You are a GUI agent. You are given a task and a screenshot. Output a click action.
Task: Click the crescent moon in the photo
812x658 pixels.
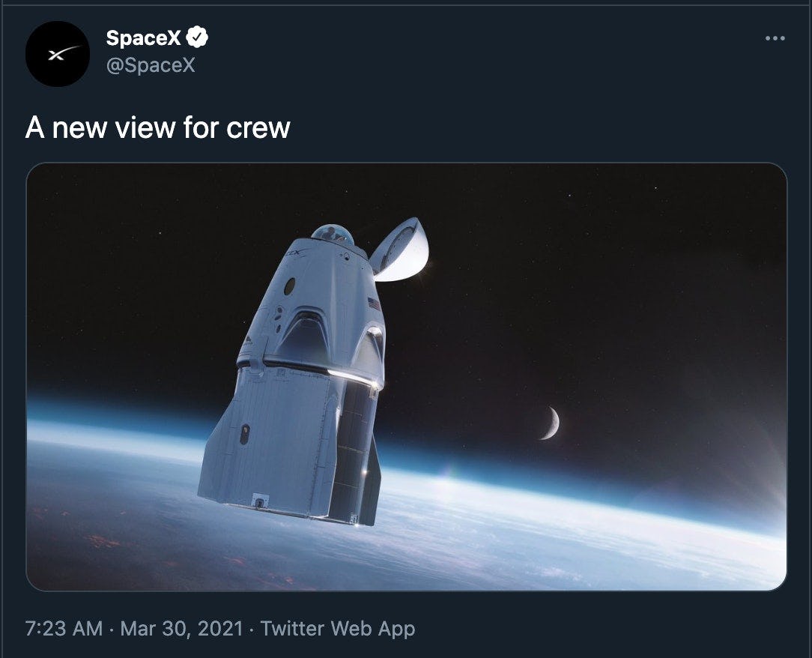pos(551,423)
